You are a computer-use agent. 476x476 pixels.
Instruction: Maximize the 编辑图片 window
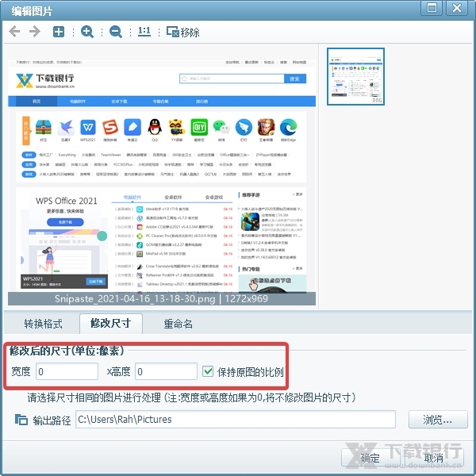tap(432, 8)
